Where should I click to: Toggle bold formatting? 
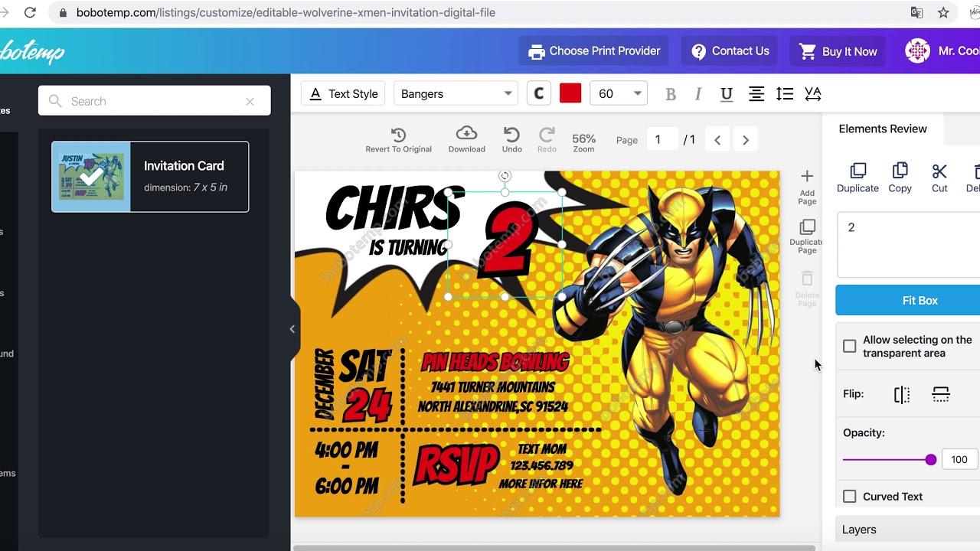click(x=671, y=94)
